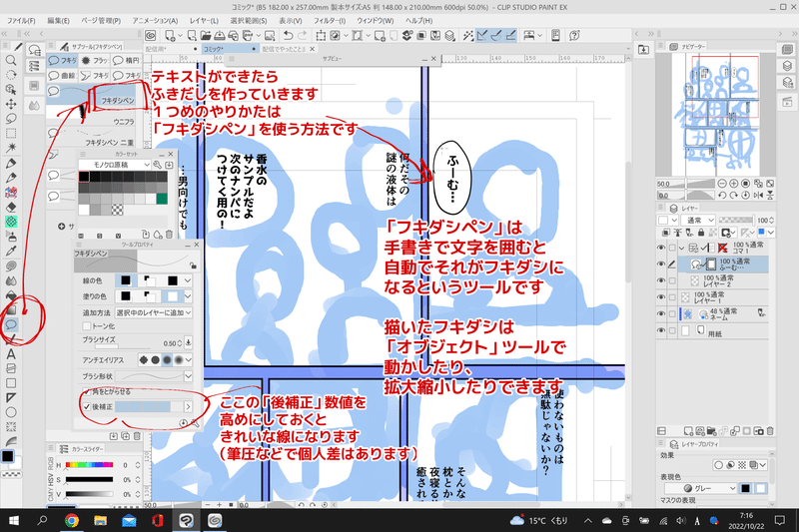Screen dimensions: 799x532
Task: Toggle the 後補正 checkbox
Action: [87, 407]
